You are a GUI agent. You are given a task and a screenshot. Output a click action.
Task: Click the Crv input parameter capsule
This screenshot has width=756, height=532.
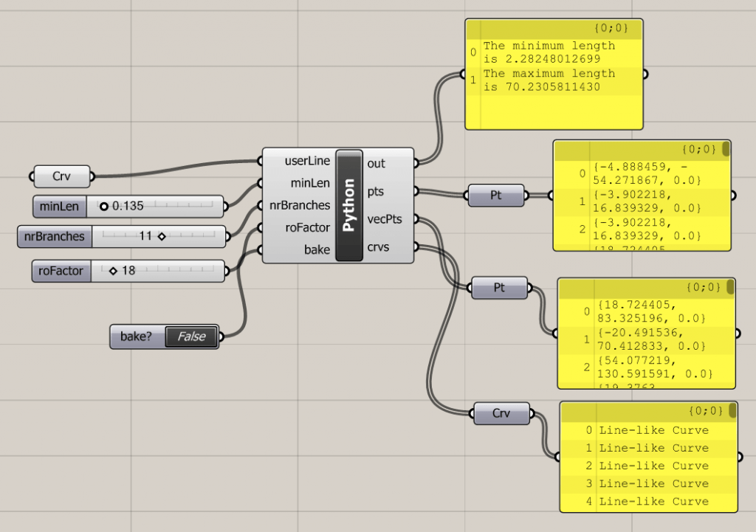(x=61, y=176)
